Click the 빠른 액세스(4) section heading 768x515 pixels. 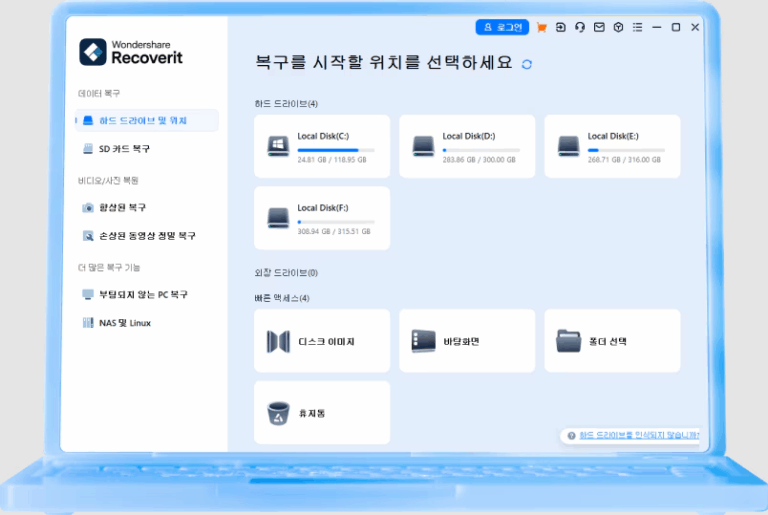[x=282, y=298]
